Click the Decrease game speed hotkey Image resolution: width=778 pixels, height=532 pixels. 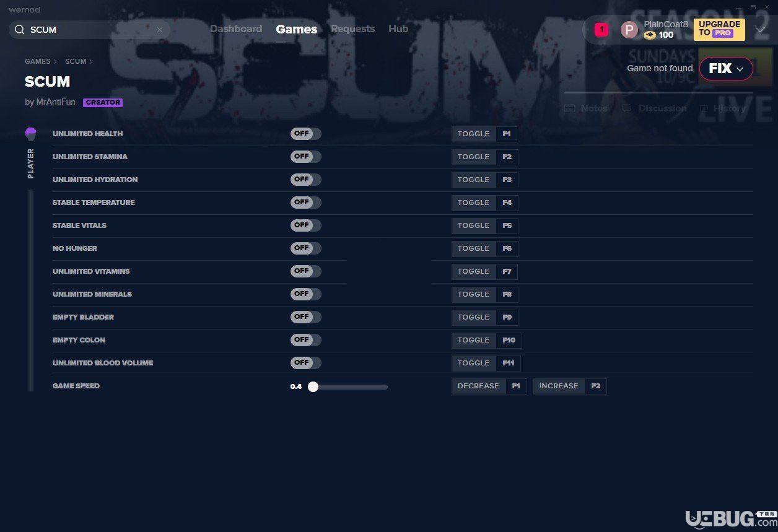pyautogui.click(x=489, y=386)
